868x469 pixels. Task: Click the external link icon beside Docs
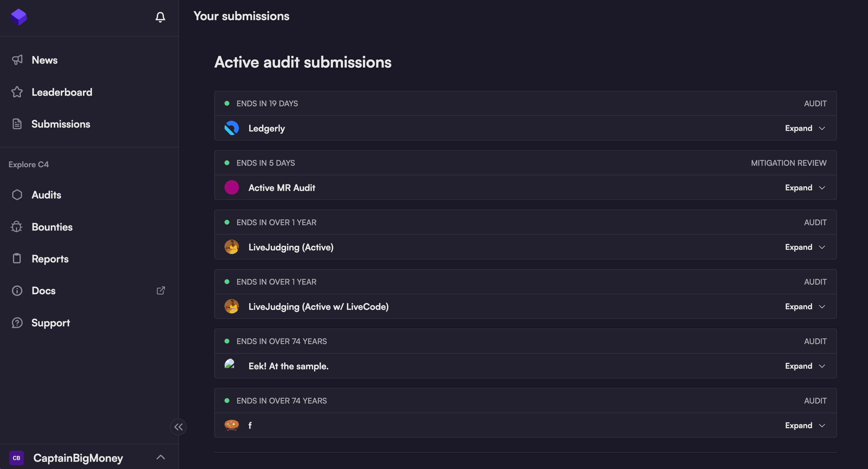[161, 291]
